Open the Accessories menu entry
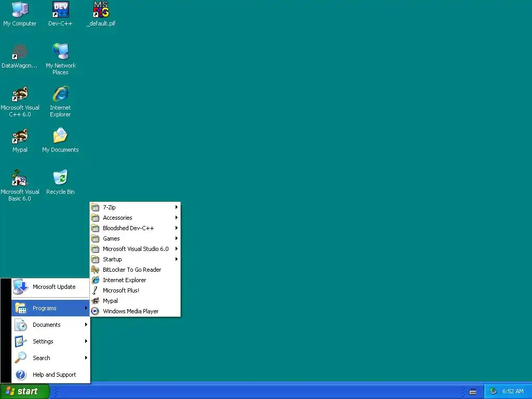 point(135,218)
